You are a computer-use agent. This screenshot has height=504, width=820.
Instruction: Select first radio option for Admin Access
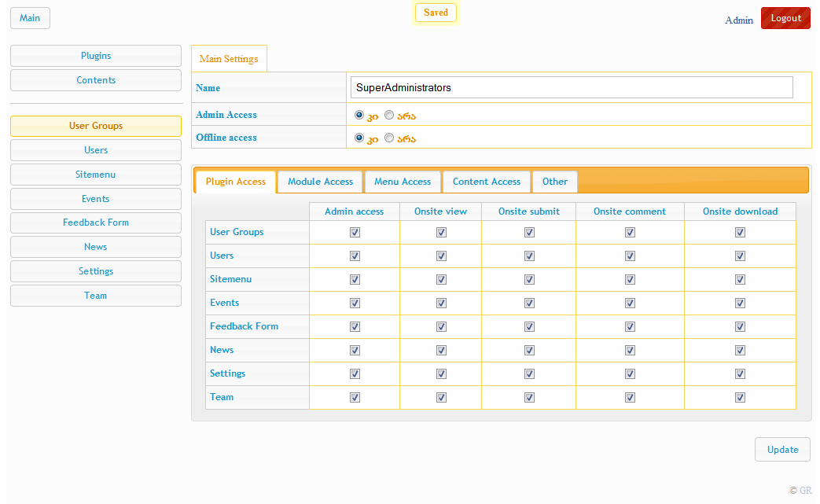click(359, 115)
